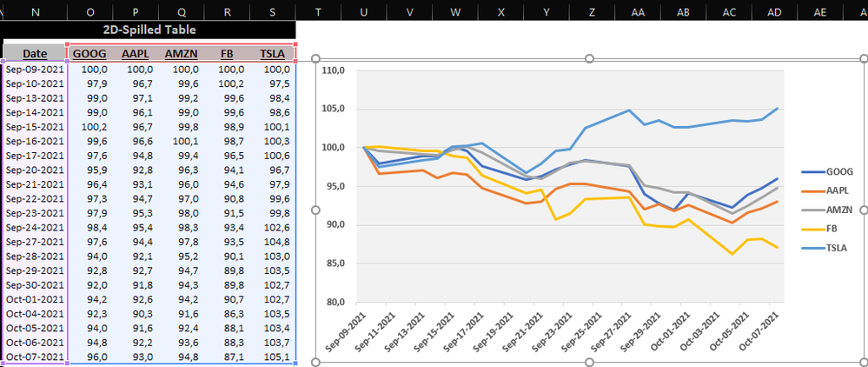
Task: Click the AAPL legend entry in chart
Action: pos(826,190)
